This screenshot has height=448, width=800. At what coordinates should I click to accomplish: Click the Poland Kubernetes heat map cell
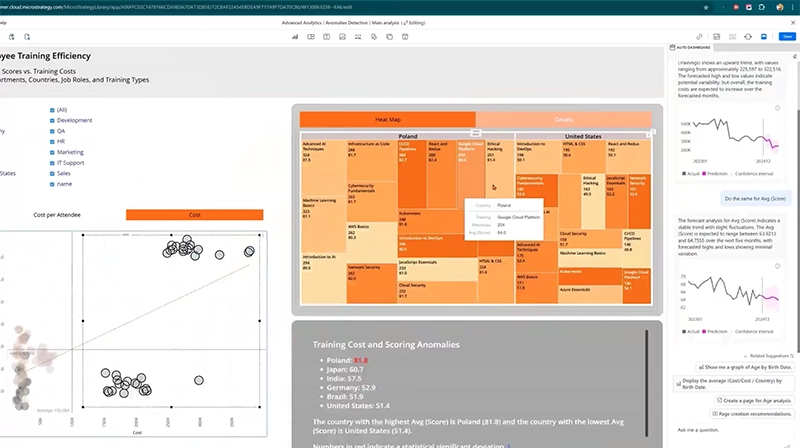(431, 222)
